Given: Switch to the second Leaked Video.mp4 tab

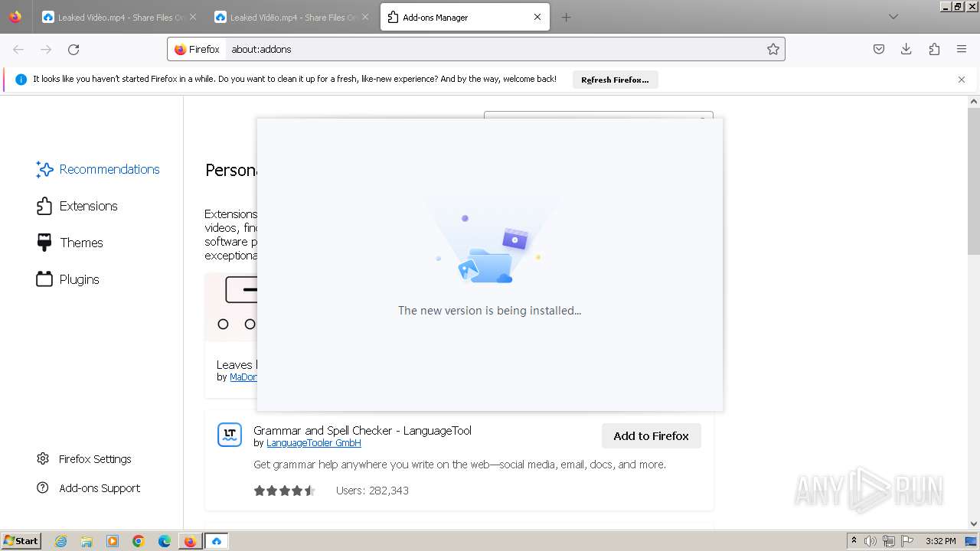Looking at the screenshot, I should pyautogui.click(x=287, y=17).
